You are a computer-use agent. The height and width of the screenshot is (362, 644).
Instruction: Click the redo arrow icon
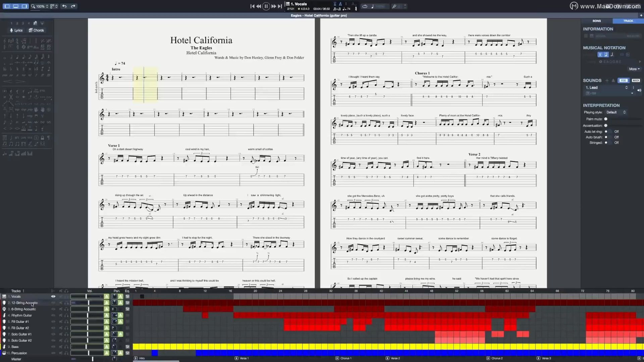73,6
